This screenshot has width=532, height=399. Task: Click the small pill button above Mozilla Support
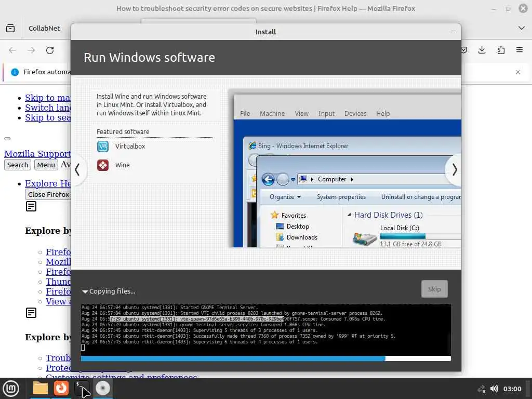coord(7,138)
